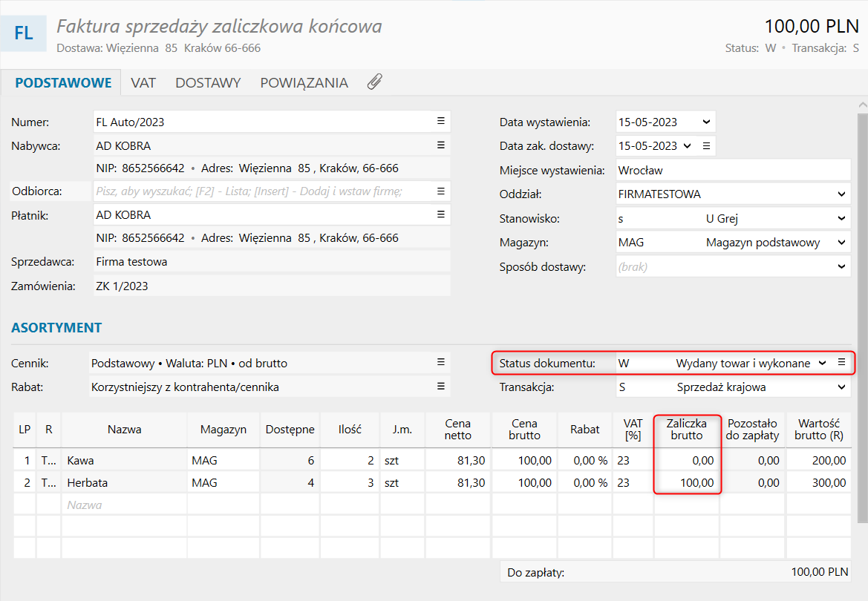Screen dimensions: 868x601
Task: Switch to the VAT tab
Action: [x=143, y=82]
